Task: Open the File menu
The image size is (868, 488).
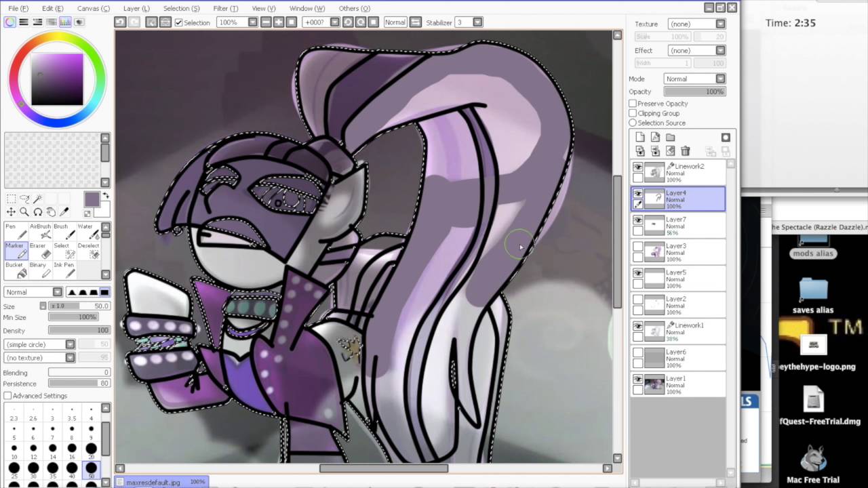Action: click(x=18, y=8)
